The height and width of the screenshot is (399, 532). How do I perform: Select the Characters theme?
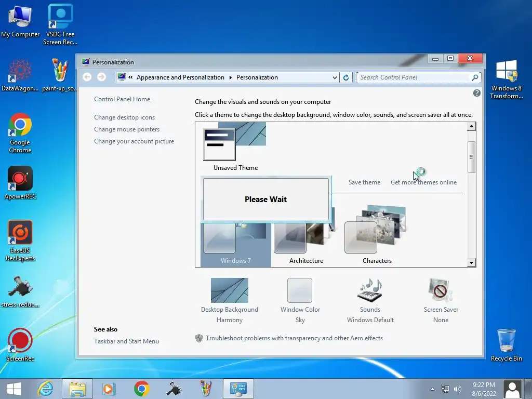point(377,234)
